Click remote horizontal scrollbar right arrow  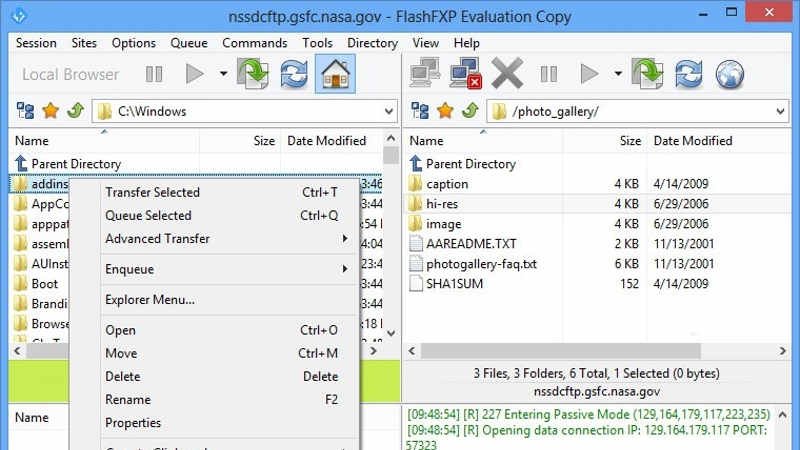782,351
